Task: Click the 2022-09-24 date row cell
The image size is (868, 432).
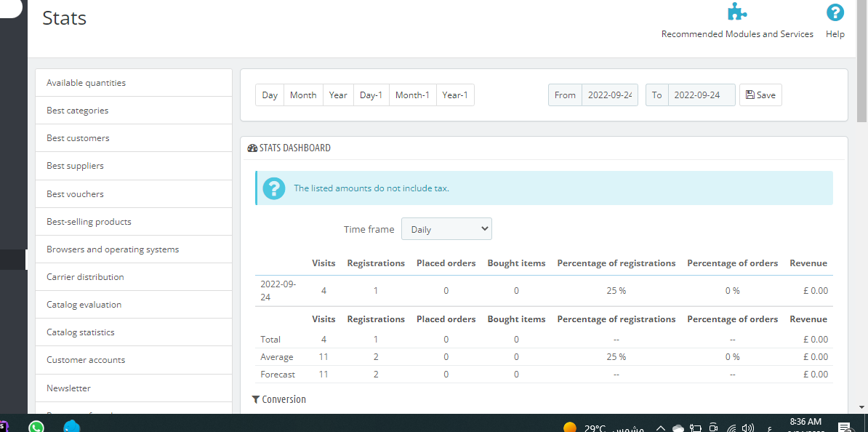Action: click(278, 291)
